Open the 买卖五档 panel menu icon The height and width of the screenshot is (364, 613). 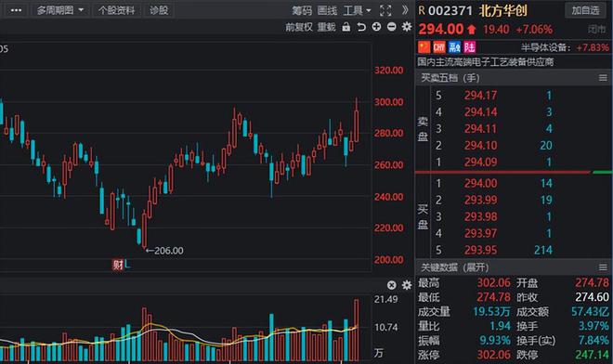(603, 78)
